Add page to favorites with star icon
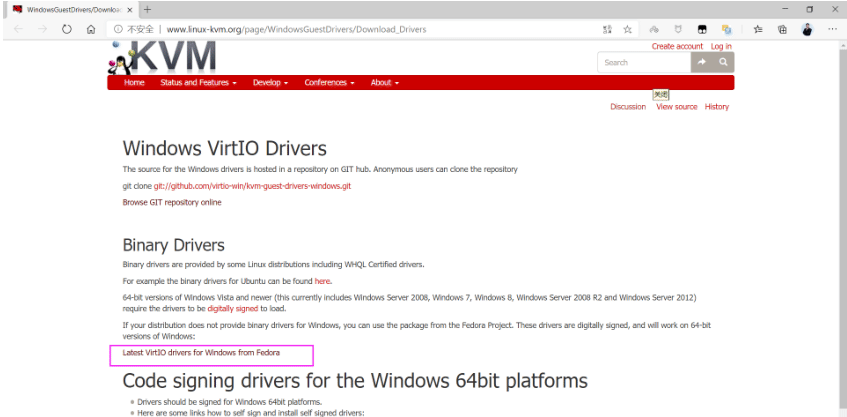 628,29
